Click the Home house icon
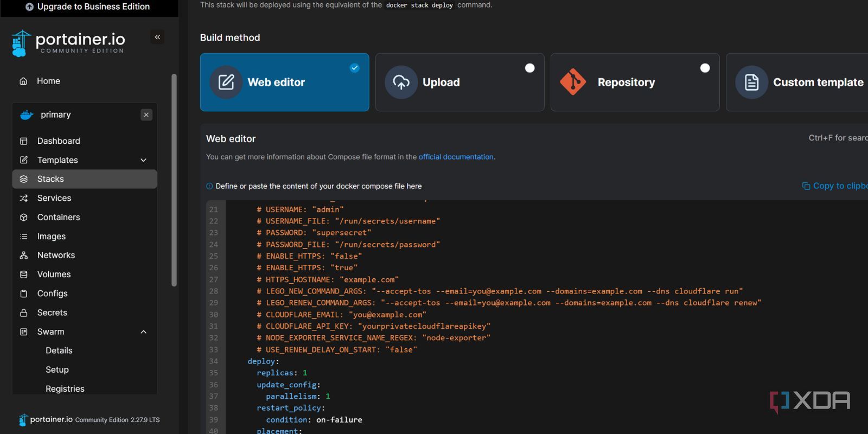The width and height of the screenshot is (868, 434). click(23, 81)
